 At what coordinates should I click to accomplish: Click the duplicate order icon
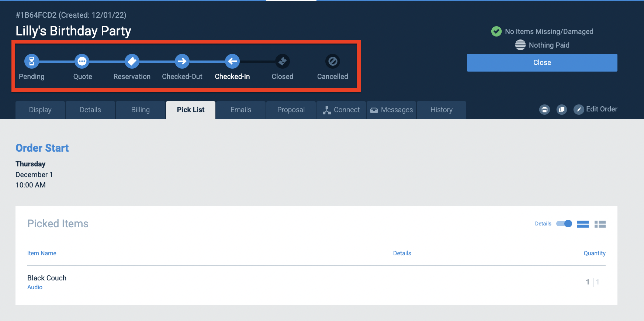(562, 110)
